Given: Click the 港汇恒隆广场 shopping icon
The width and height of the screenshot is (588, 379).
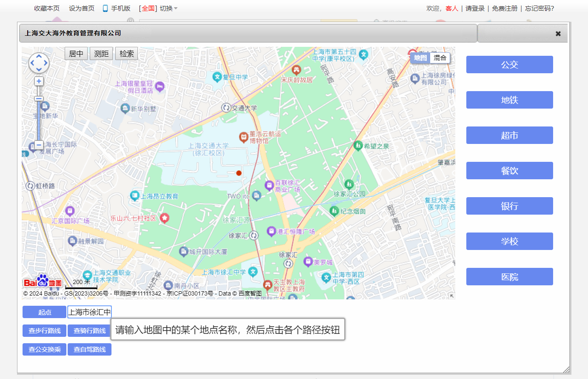Looking at the screenshot, I should point(271,231).
